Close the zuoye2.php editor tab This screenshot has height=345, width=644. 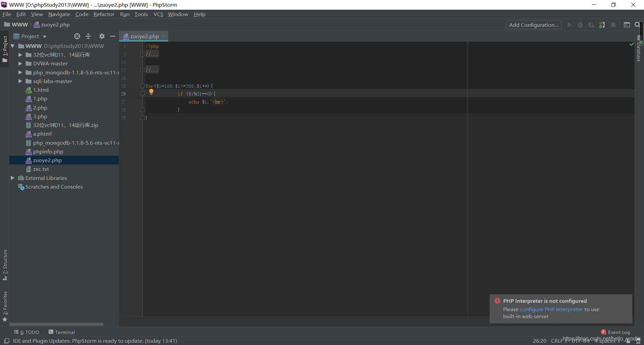click(164, 36)
